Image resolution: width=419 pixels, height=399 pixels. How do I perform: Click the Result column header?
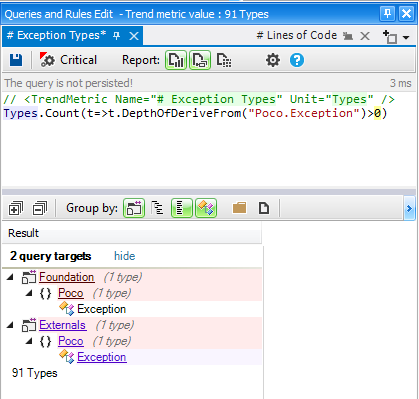(x=132, y=233)
